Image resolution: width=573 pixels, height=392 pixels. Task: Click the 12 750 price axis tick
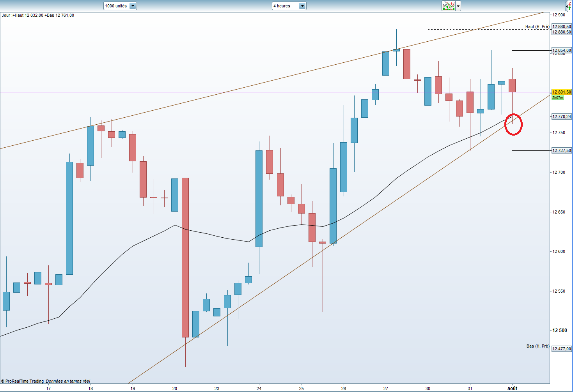tap(559, 132)
